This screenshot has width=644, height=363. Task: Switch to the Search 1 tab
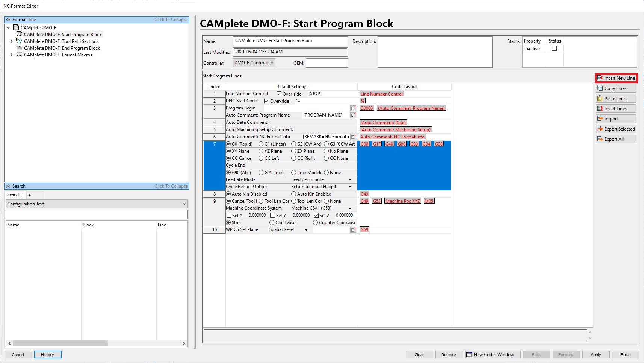[15, 194]
